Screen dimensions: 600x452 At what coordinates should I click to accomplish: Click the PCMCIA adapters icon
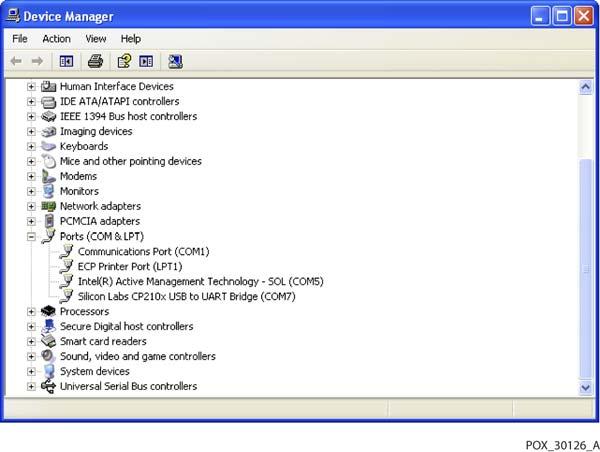pyautogui.click(x=49, y=221)
